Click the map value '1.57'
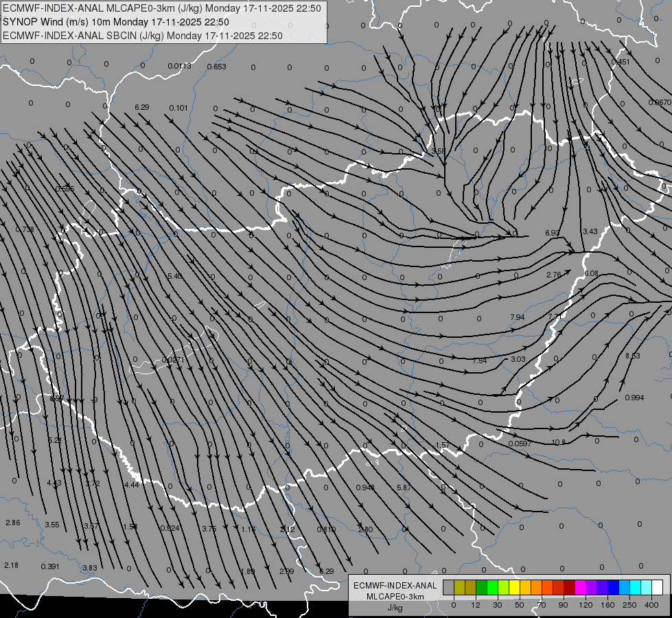Image resolution: width=672 pixels, height=618 pixels. [x=442, y=445]
